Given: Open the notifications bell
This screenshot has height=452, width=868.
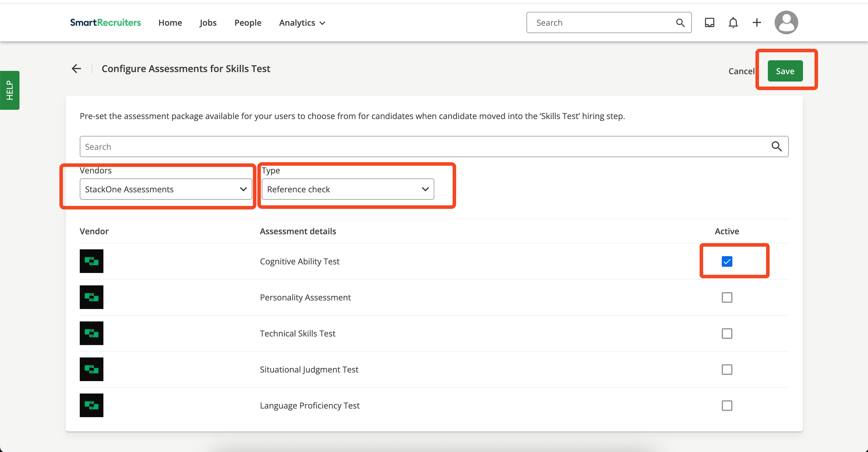Looking at the screenshot, I should click(733, 22).
